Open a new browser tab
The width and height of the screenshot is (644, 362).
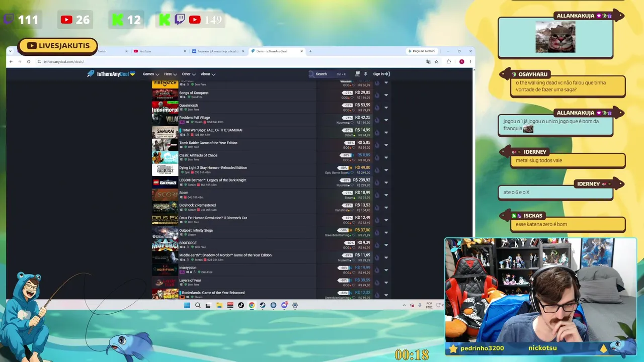click(310, 51)
